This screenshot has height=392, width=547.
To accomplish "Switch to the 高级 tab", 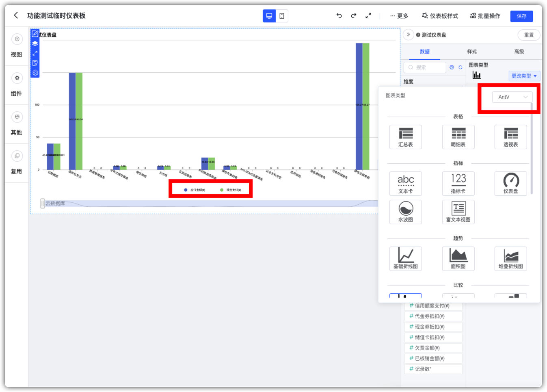I will coord(519,52).
